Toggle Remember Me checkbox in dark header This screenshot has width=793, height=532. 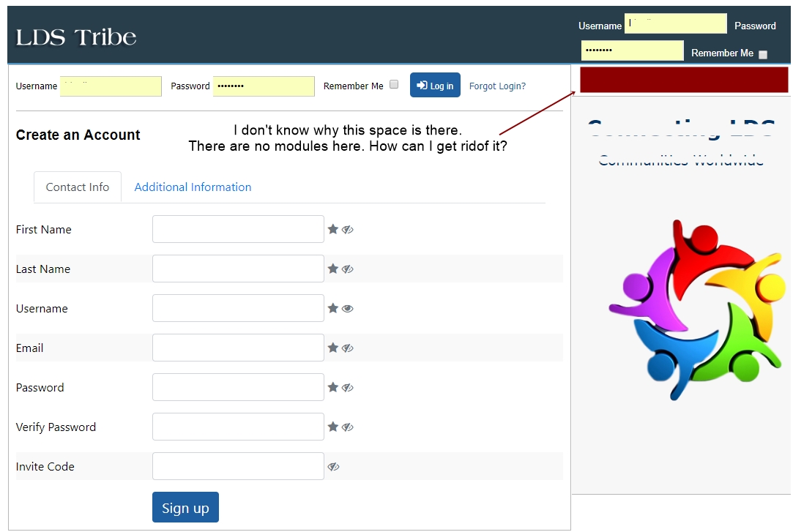tap(763, 55)
